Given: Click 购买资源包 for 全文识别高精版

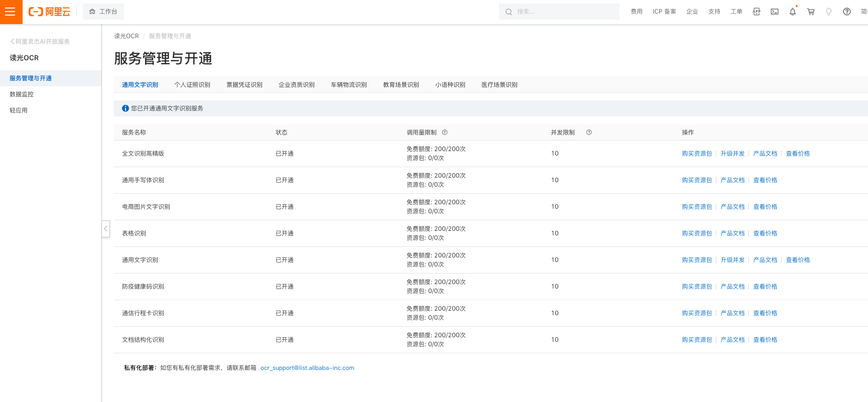Looking at the screenshot, I should [697, 154].
